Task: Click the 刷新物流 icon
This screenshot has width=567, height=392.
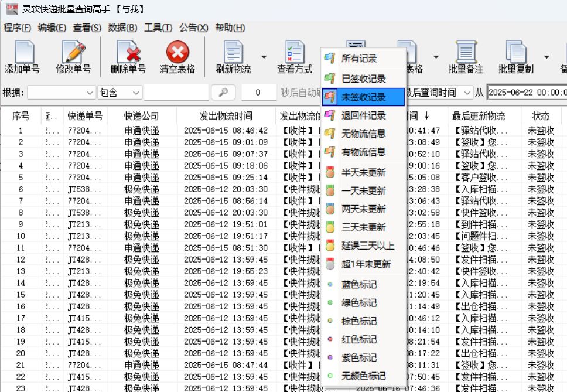Action: (x=233, y=52)
